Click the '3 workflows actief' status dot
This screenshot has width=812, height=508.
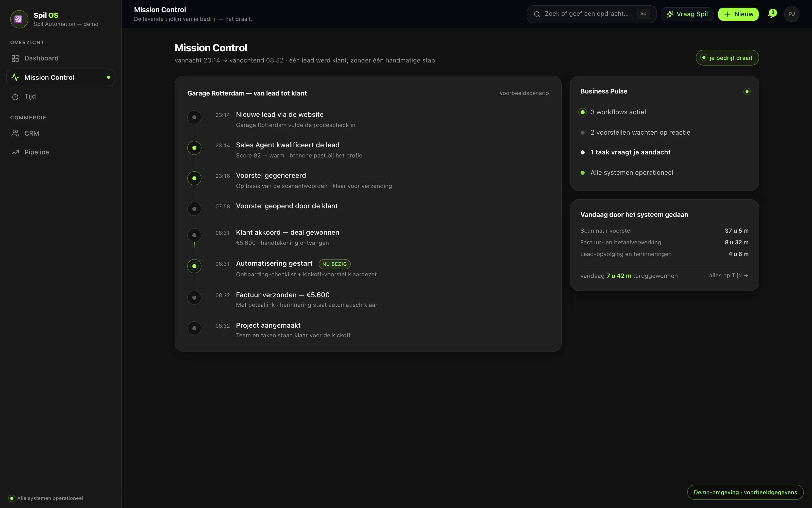coord(583,112)
